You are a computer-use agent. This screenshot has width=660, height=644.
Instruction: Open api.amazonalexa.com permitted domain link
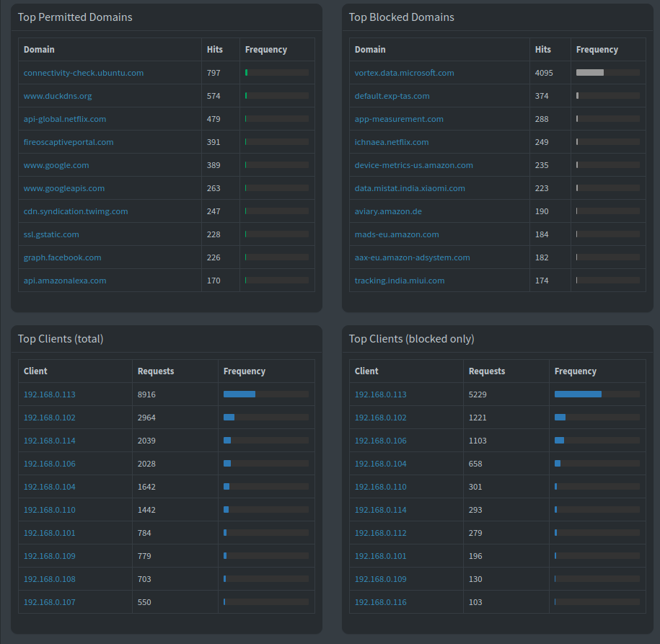coord(64,281)
